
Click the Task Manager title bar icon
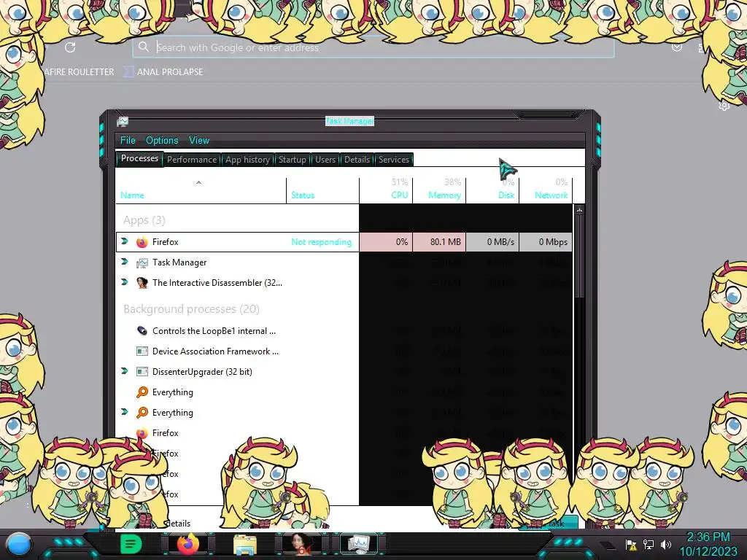pyautogui.click(x=123, y=122)
